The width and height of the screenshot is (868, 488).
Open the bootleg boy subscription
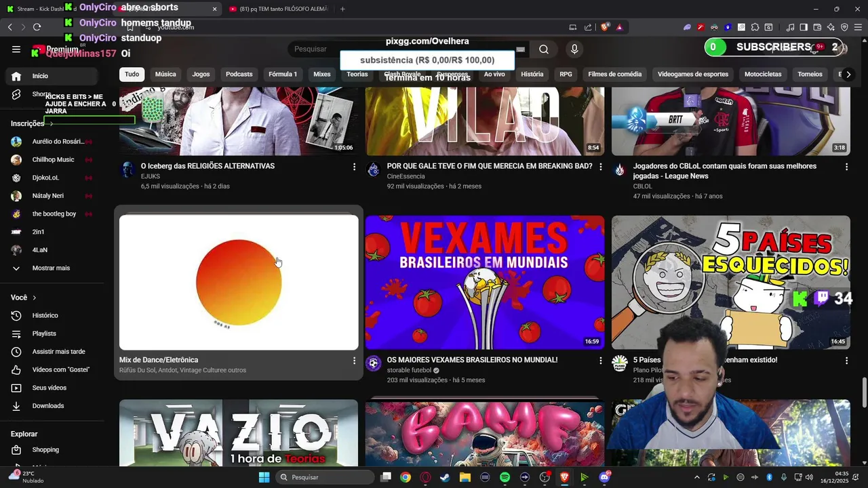[52, 213]
